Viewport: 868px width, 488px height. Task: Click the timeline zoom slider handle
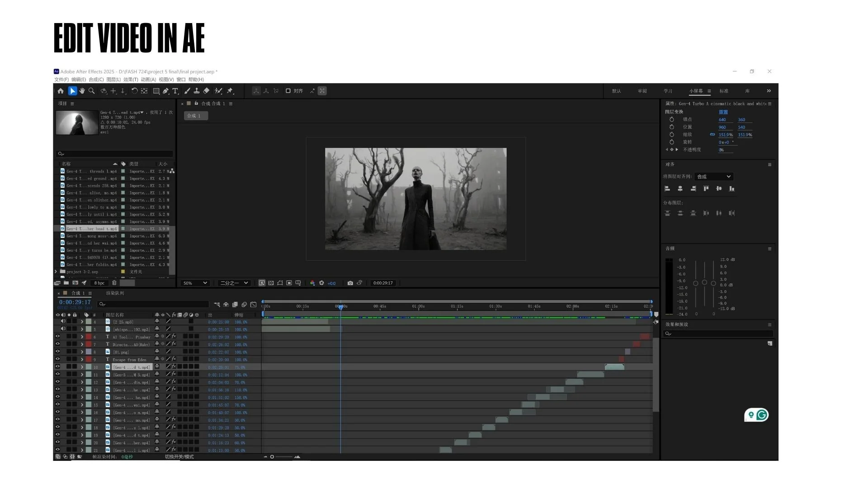(272, 457)
